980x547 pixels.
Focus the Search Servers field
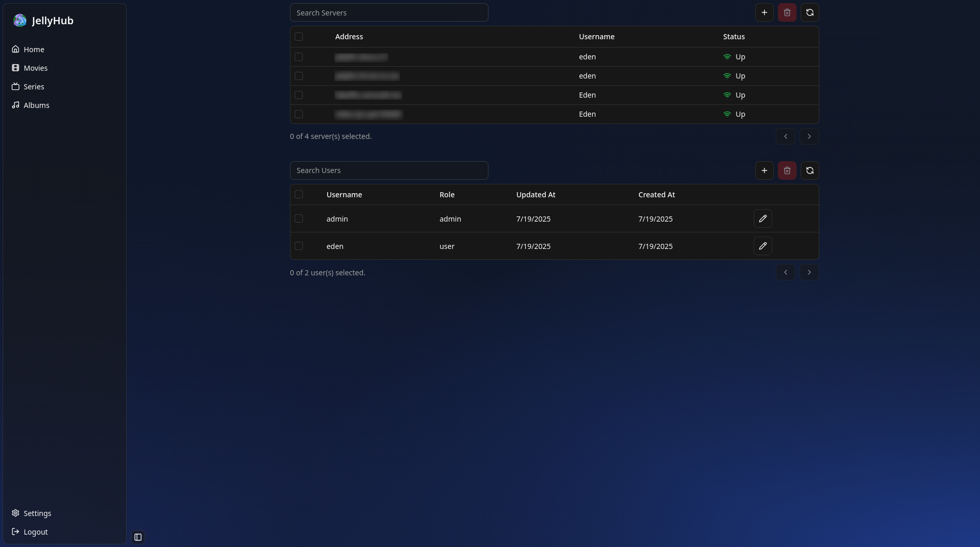coord(389,12)
